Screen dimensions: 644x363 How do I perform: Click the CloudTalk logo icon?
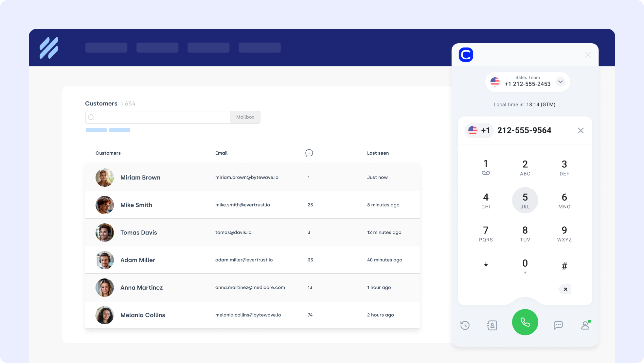466,55
